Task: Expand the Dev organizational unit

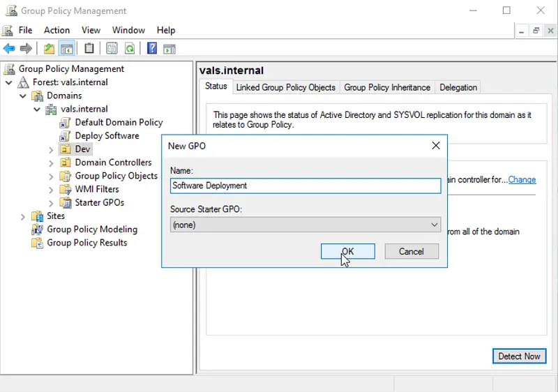Action: click(51, 150)
